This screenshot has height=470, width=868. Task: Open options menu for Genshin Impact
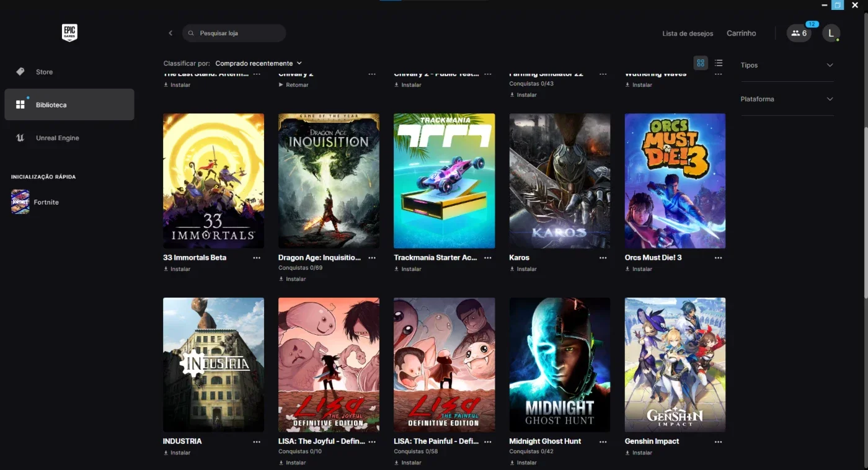[x=719, y=441]
